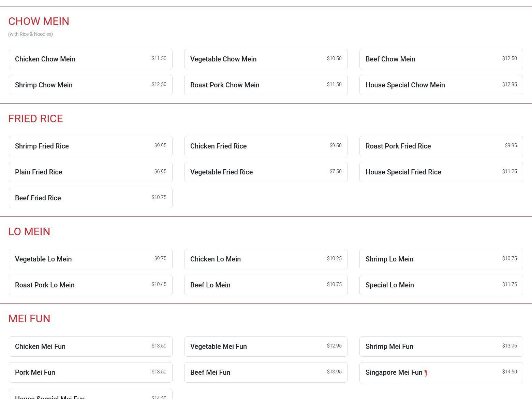Select Roast Pork Lo Mein

[90, 285]
